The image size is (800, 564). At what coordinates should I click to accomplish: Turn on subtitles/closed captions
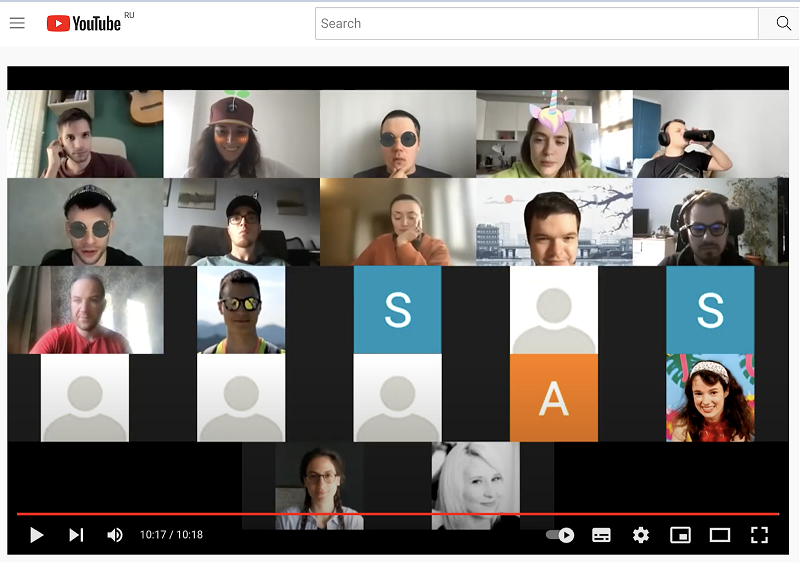click(601, 535)
